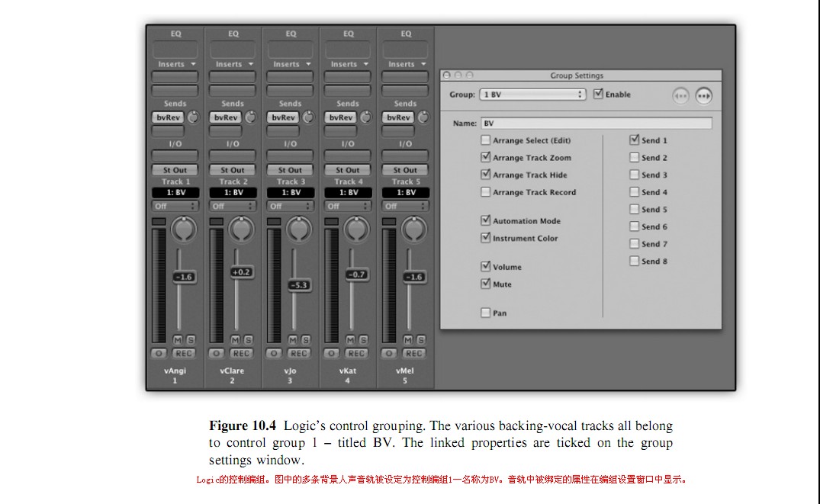Click vClare fader at +0.2

pos(242,272)
